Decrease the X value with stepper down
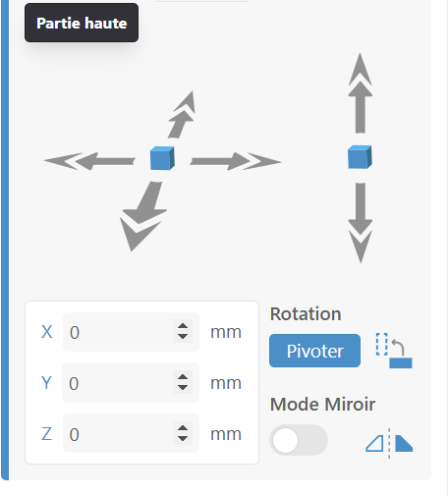 pyautogui.click(x=183, y=337)
